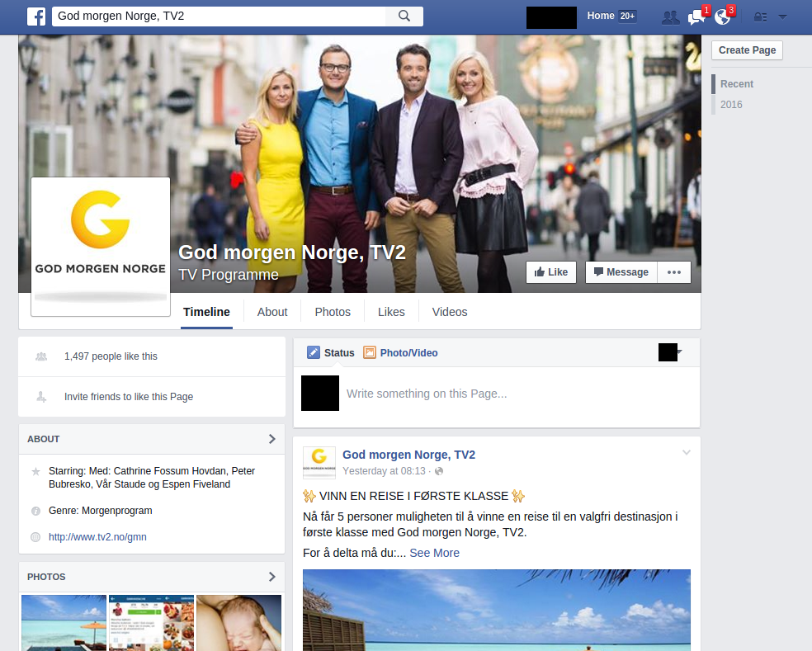Click the God morgen Norge, TV2 cover title

click(x=292, y=252)
